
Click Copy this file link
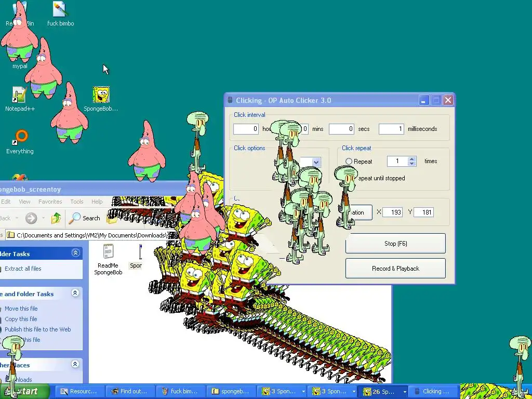click(21, 319)
